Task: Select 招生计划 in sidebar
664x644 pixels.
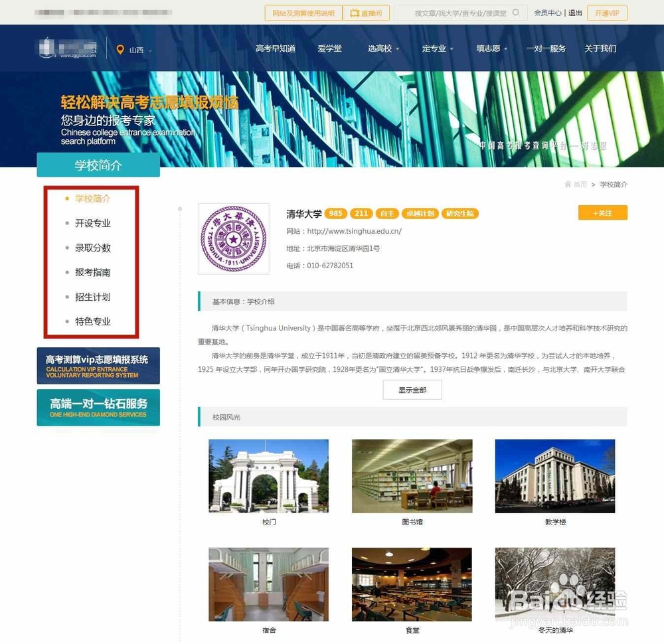Action: pos(92,296)
